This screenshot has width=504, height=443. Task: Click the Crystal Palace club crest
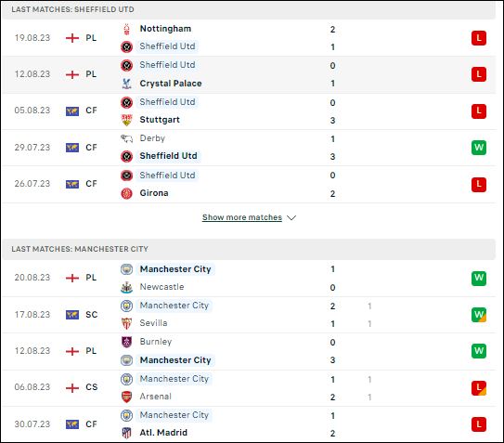click(x=126, y=84)
